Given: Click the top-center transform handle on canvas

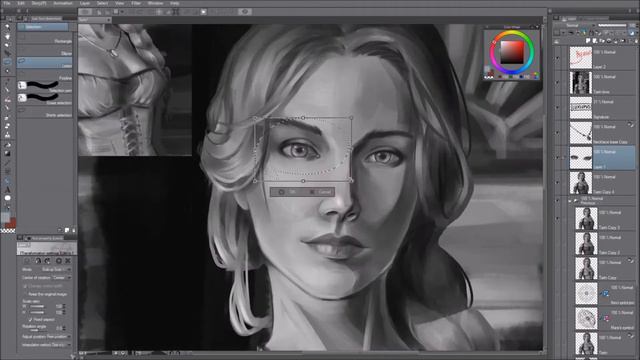Looking at the screenshot, I should [x=303, y=118].
